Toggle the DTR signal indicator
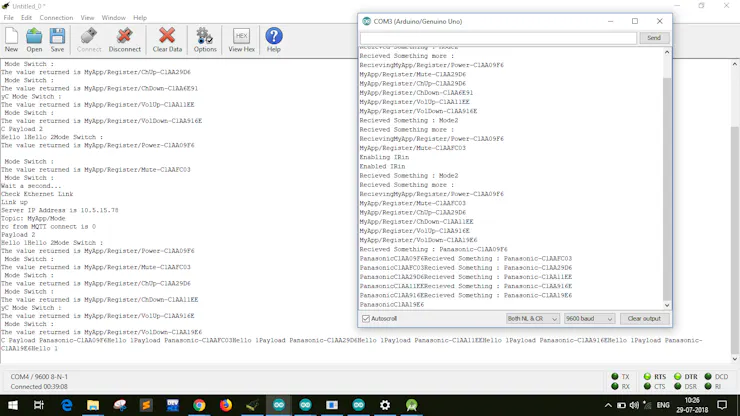 pyautogui.click(x=686, y=376)
